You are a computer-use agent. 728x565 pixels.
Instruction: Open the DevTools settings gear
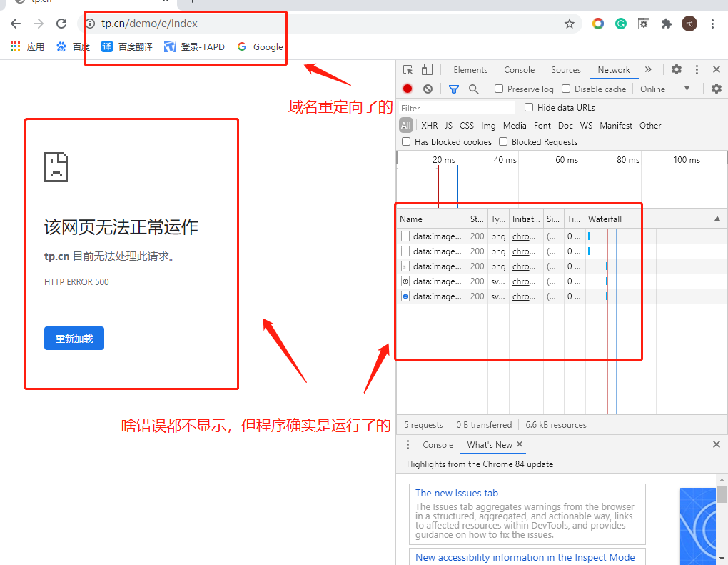tap(675, 69)
